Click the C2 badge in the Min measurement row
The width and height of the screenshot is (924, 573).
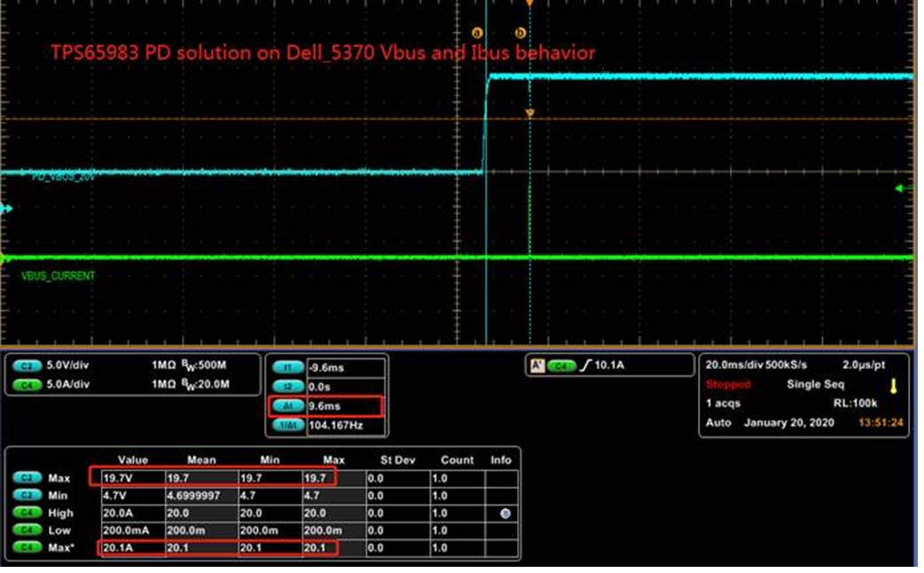coord(27,497)
